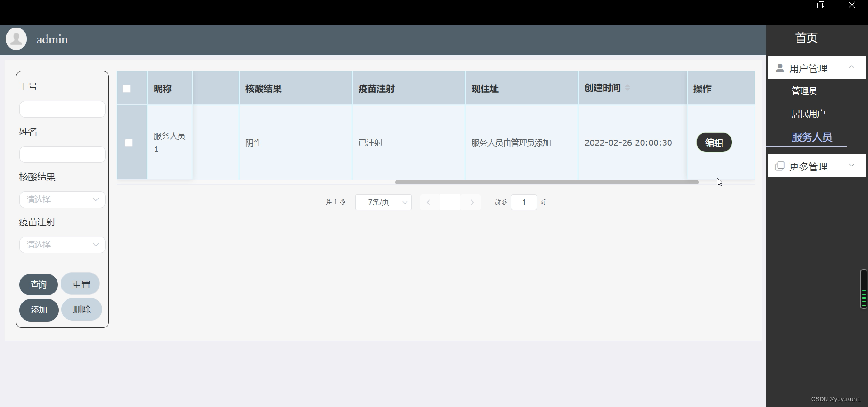Click the person icon beside 用户管理
868x407 pixels.
tap(780, 68)
